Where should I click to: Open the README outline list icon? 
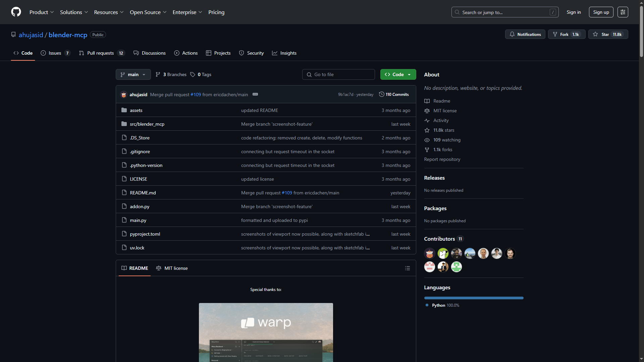(407, 268)
